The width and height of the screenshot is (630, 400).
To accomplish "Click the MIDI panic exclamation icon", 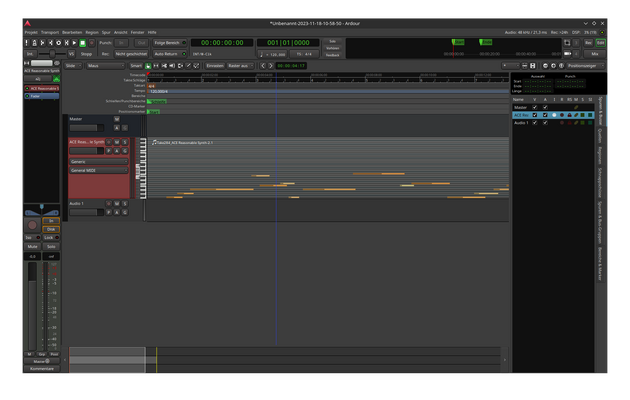I will coord(27,43).
